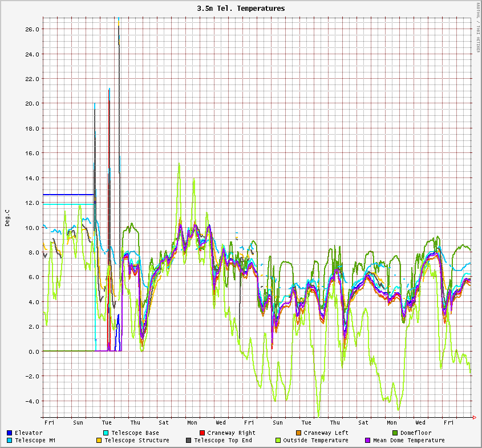Click the 0.0 y-axis tick label

click(34, 352)
